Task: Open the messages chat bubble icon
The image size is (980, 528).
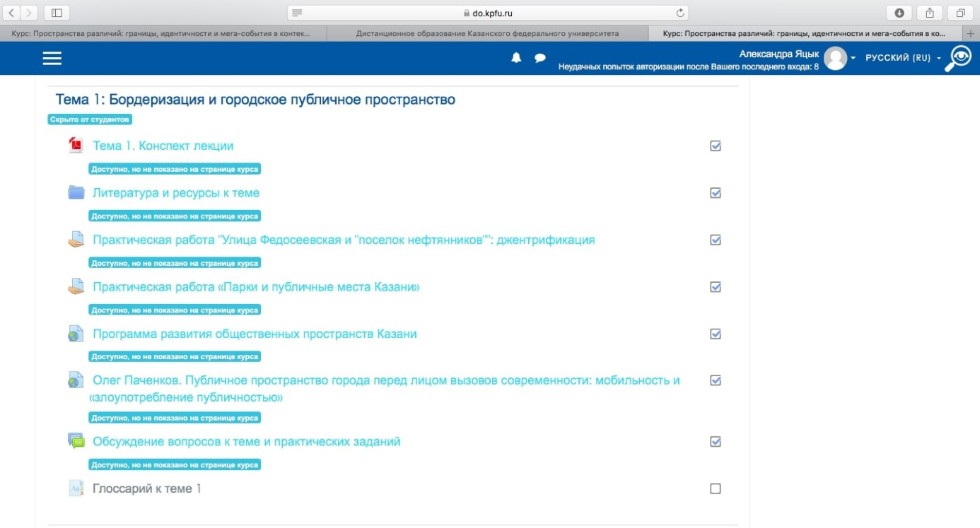Action: pyautogui.click(x=540, y=58)
